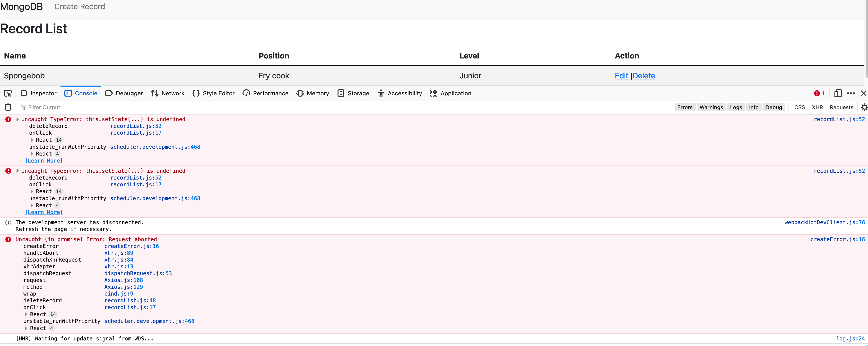Clear the console with the trash icon
Screen dimensions: 868x346
8,107
